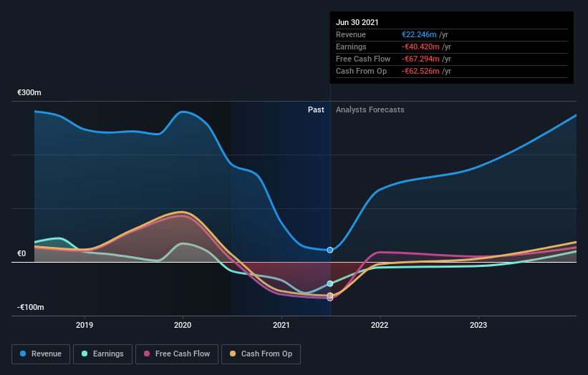Image resolution: width=588 pixels, height=375 pixels.
Task: Toggle the Free Cash Flow legend series
Action: click(177, 354)
